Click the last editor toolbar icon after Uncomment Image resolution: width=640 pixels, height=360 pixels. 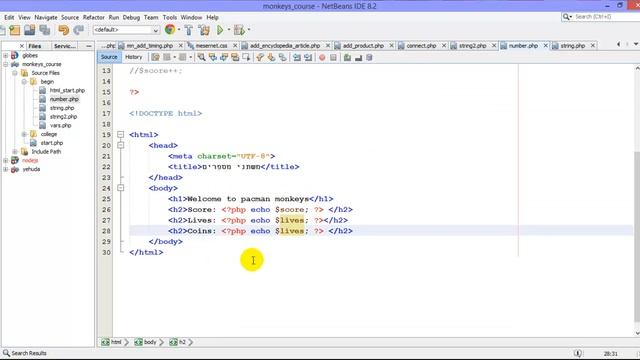[x=369, y=58]
